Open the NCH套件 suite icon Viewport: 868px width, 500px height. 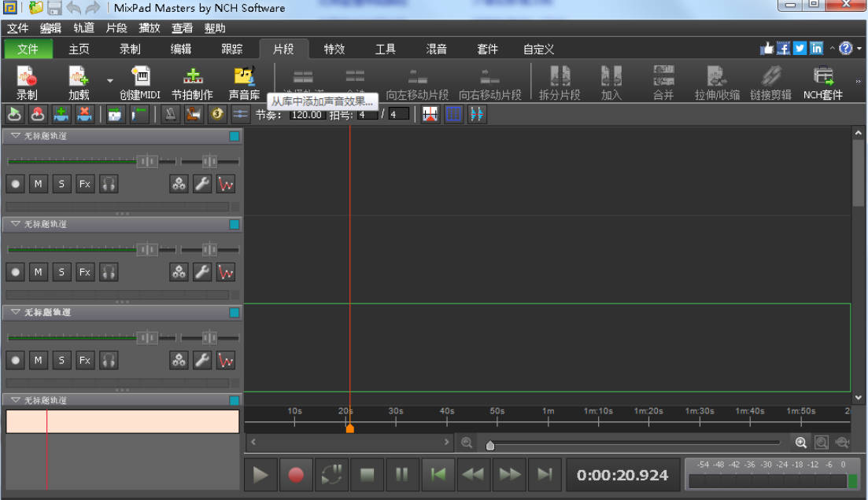coord(823,83)
